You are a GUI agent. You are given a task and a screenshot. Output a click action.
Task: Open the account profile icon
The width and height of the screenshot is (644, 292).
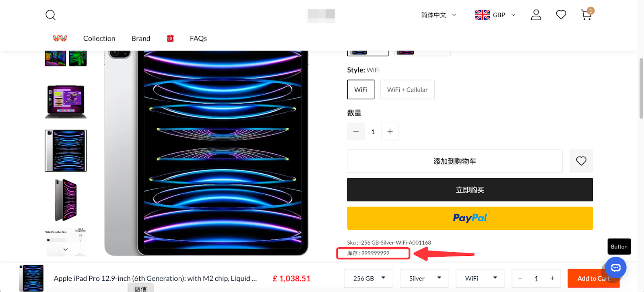[x=536, y=14]
